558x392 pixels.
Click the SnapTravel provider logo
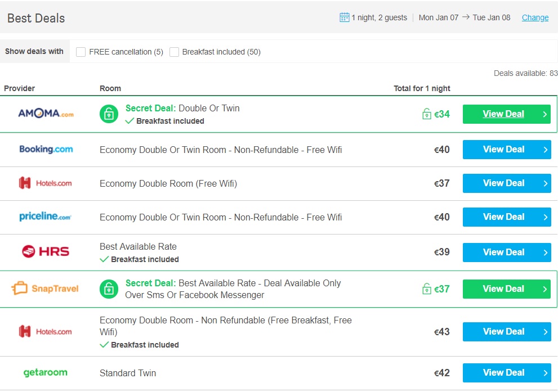tap(45, 288)
